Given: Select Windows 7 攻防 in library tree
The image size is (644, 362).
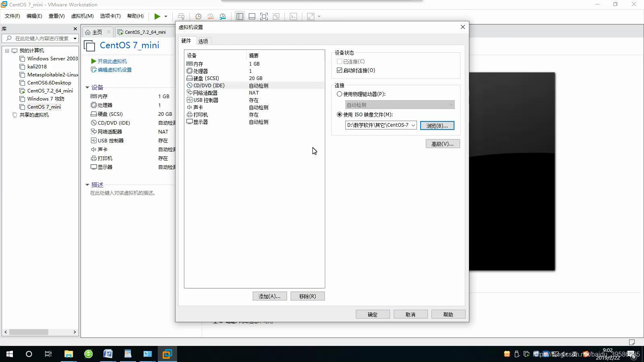Looking at the screenshot, I should tap(42, 99).
